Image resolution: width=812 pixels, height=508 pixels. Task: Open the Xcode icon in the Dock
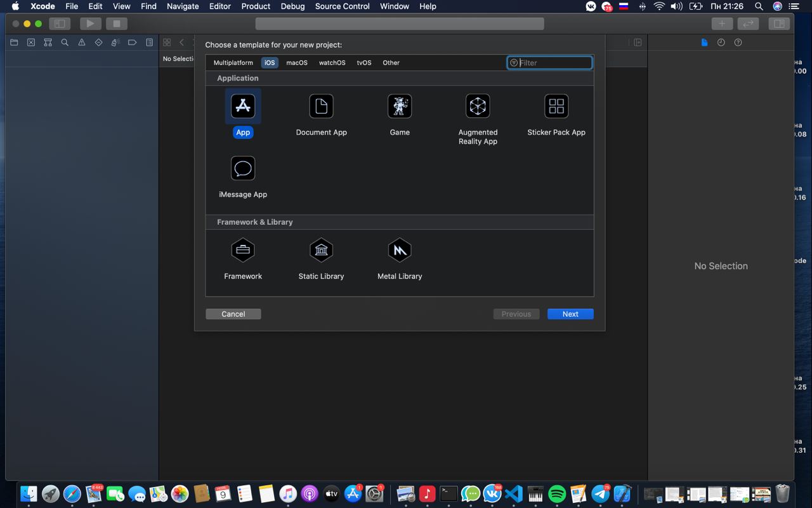622,493
